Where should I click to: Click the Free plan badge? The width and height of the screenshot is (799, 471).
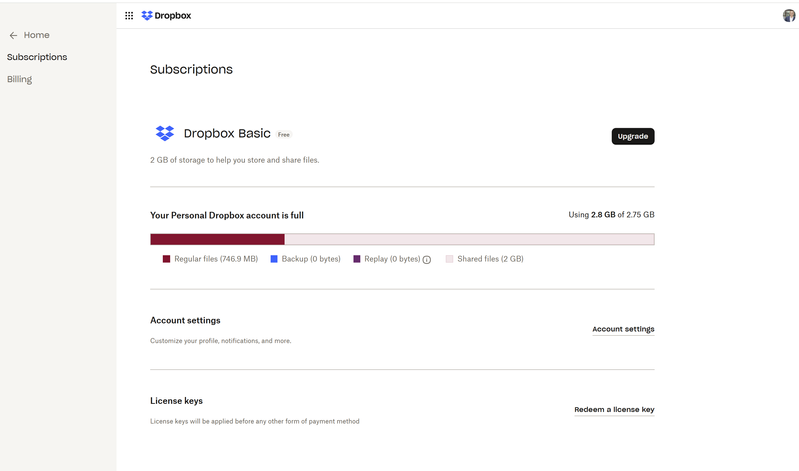284,134
